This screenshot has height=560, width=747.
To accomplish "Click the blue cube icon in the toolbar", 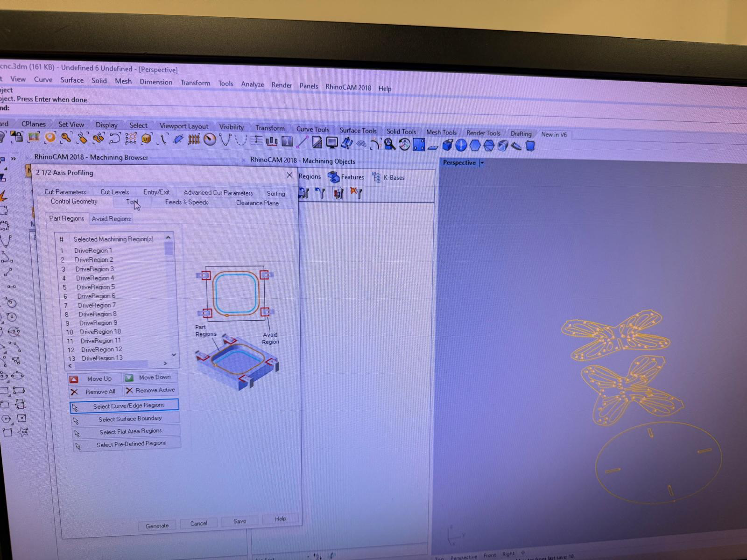I will (x=447, y=145).
